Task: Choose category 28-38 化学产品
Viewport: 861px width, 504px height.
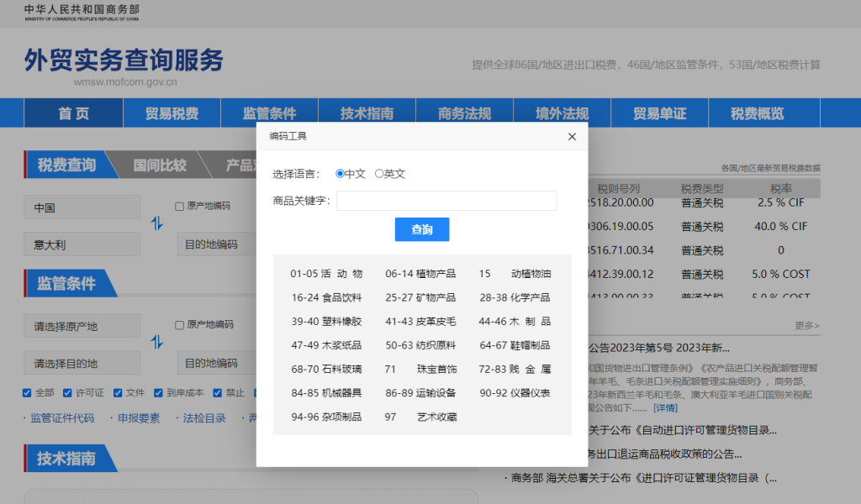Action: click(515, 298)
